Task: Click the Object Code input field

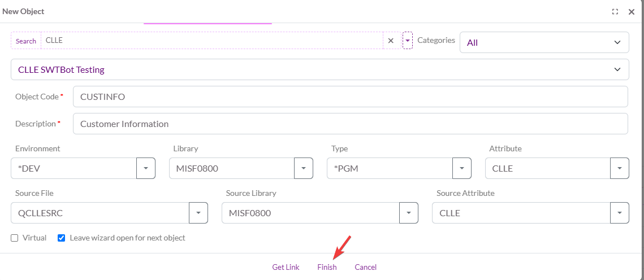Action: point(351,97)
